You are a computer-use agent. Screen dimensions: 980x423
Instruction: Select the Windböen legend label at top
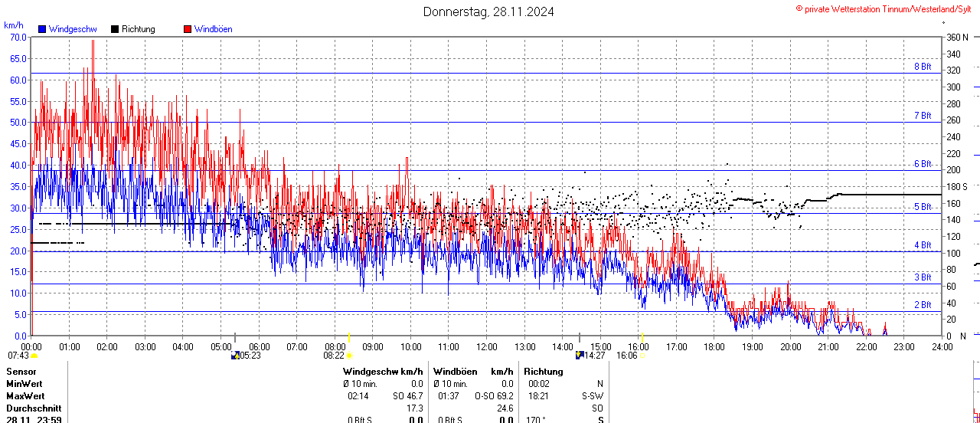[213, 29]
